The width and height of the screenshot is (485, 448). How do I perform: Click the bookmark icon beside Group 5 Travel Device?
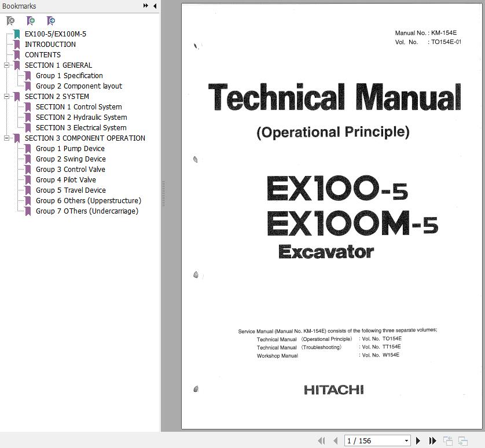[x=28, y=190]
